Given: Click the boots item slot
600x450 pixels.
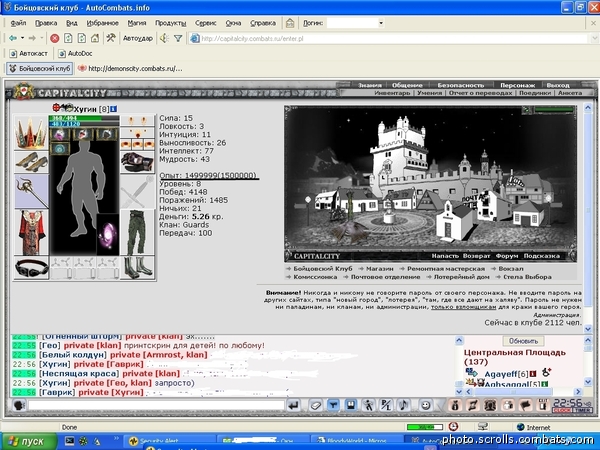Looking at the screenshot, I should (x=137, y=267).
